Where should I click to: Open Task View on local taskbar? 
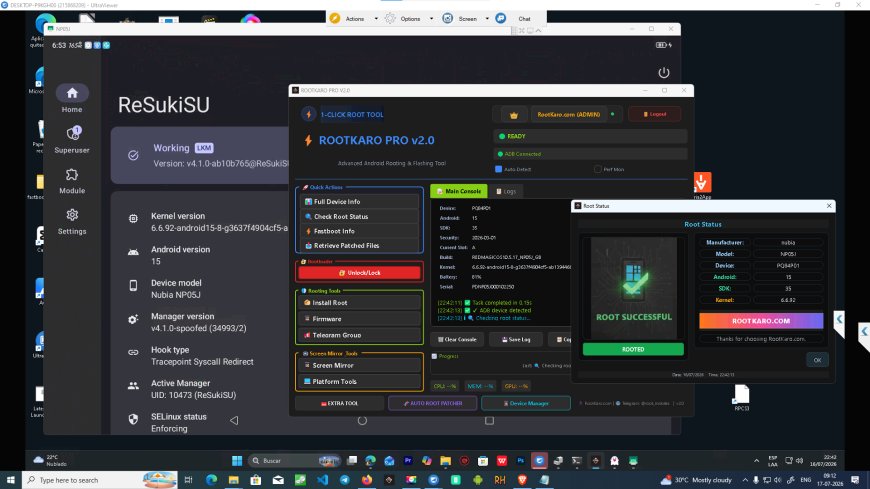point(188,480)
